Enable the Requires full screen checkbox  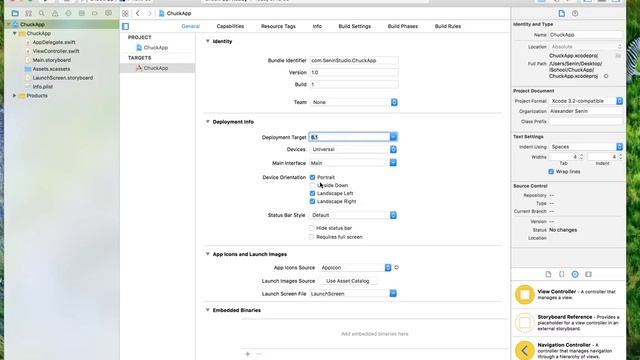[x=311, y=237]
